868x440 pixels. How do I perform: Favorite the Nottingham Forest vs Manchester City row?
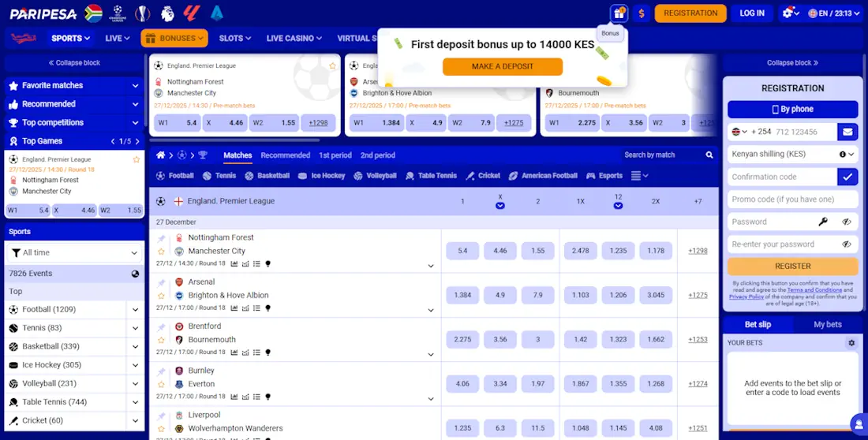click(x=161, y=252)
